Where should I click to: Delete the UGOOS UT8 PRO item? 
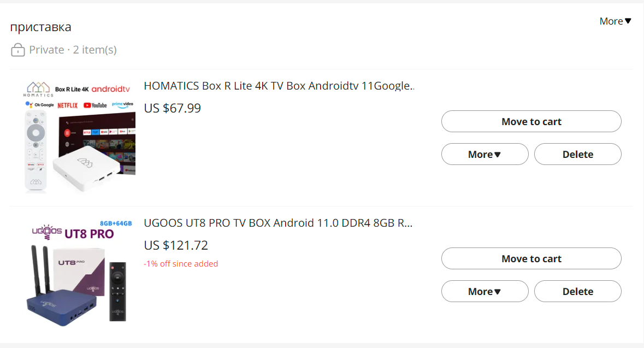(x=577, y=291)
